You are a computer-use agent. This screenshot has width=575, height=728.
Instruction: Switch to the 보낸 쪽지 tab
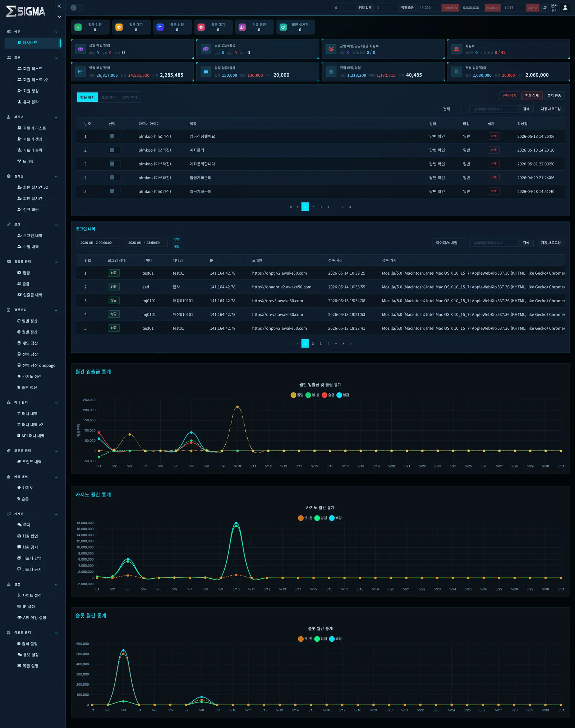[x=109, y=97]
